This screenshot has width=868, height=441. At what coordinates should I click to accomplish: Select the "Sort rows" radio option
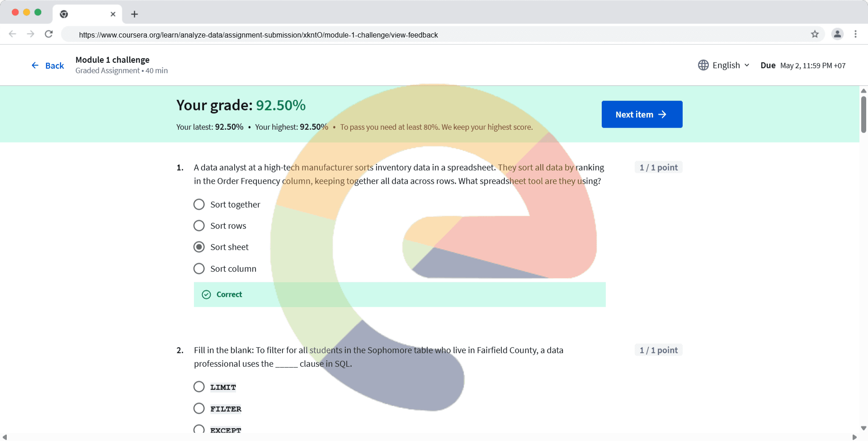(199, 226)
